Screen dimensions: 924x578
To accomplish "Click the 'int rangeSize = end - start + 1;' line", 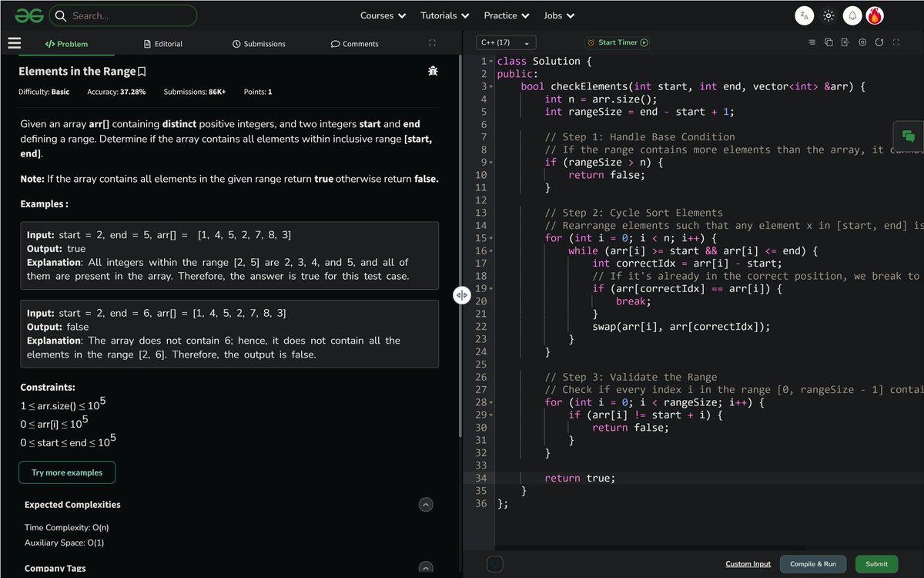I will (x=639, y=112).
